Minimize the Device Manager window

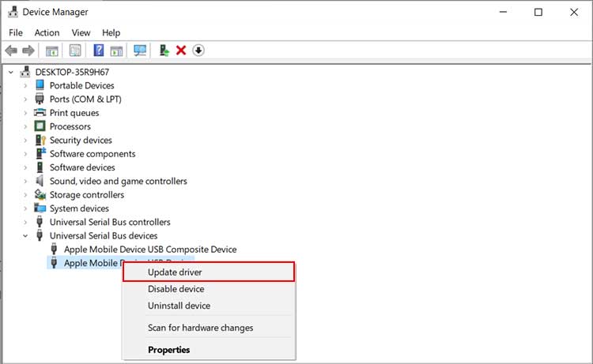503,12
